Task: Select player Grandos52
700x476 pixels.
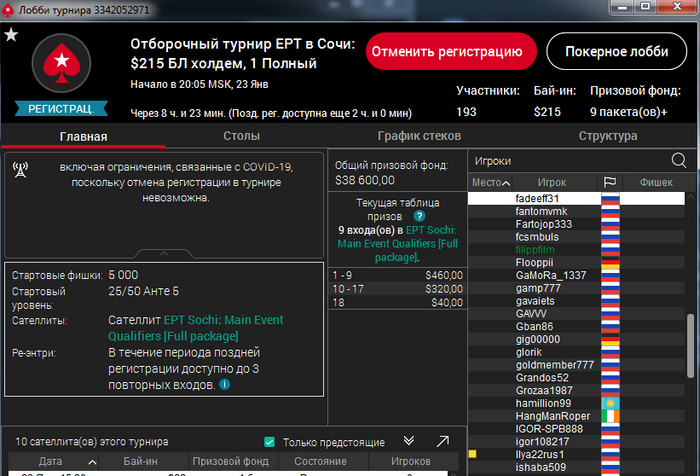Action: pyautogui.click(x=576, y=378)
